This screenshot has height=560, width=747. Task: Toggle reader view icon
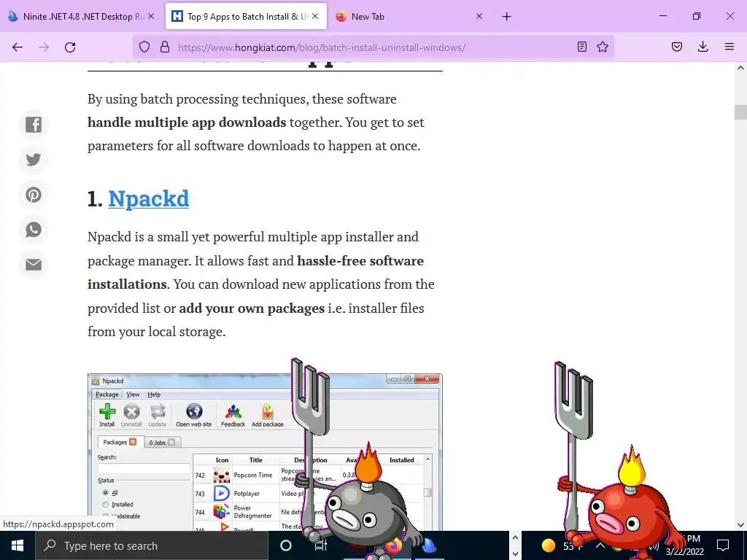pyautogui.click(x=581, y=47)
